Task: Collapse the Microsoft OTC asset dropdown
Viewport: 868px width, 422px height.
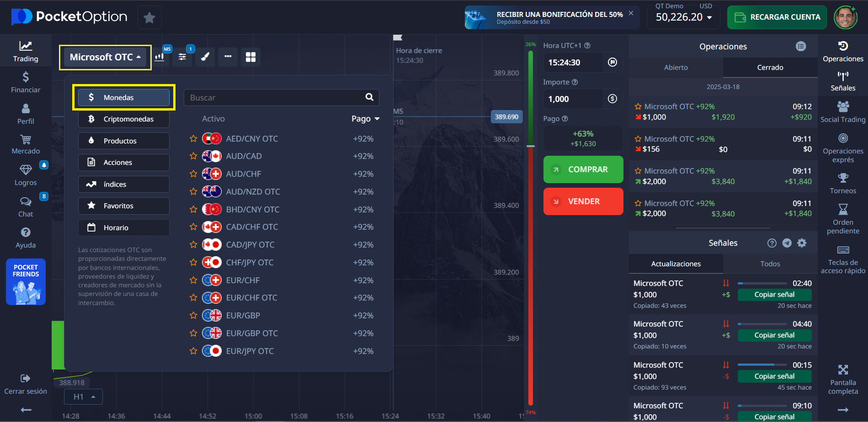Action: click(x=105, y=57)
